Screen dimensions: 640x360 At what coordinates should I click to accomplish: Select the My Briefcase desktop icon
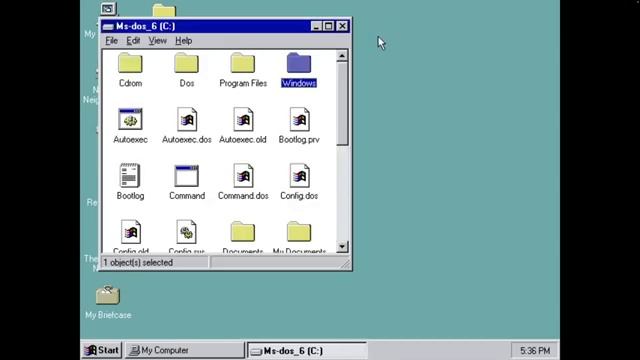coord(108,295)
